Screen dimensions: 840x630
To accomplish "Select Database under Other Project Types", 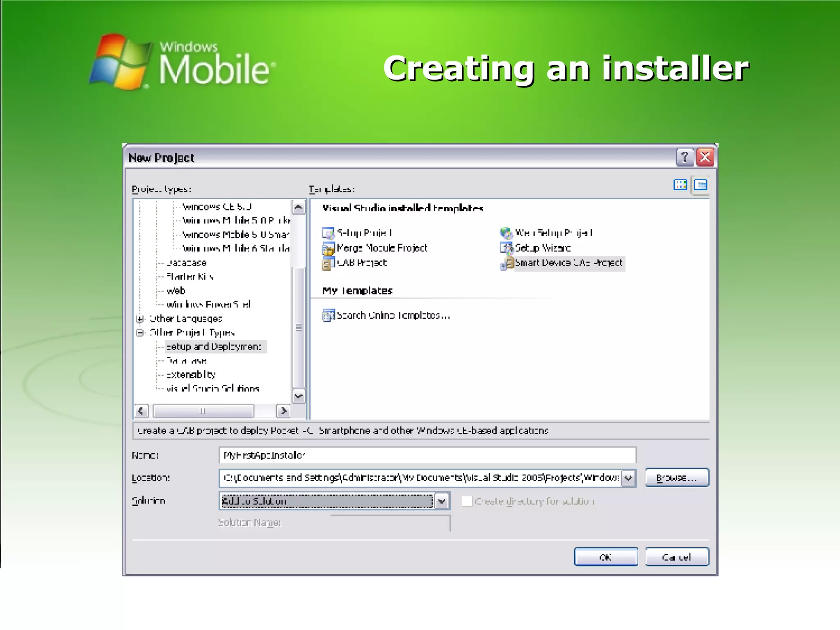I will [187, 361].
